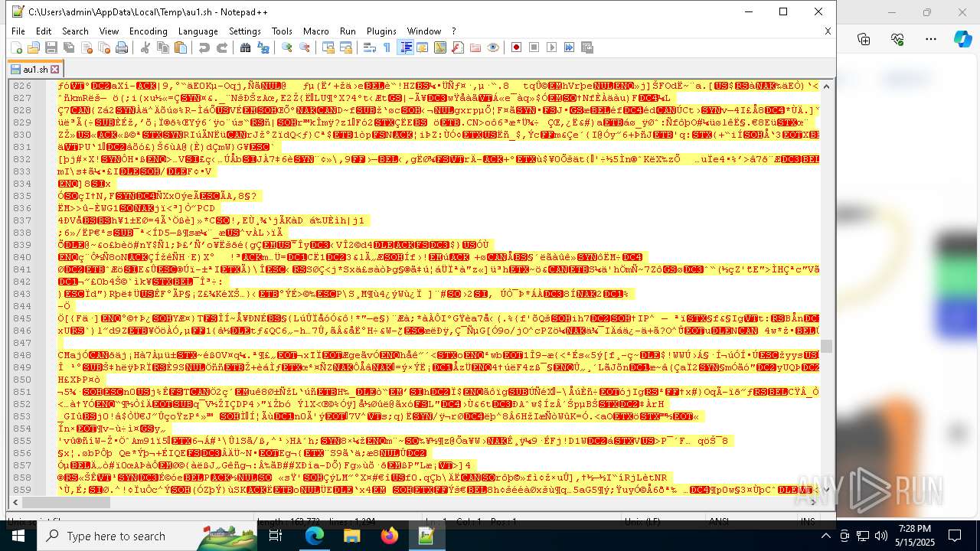Open the question mark help menu

(x=454, y=31)
